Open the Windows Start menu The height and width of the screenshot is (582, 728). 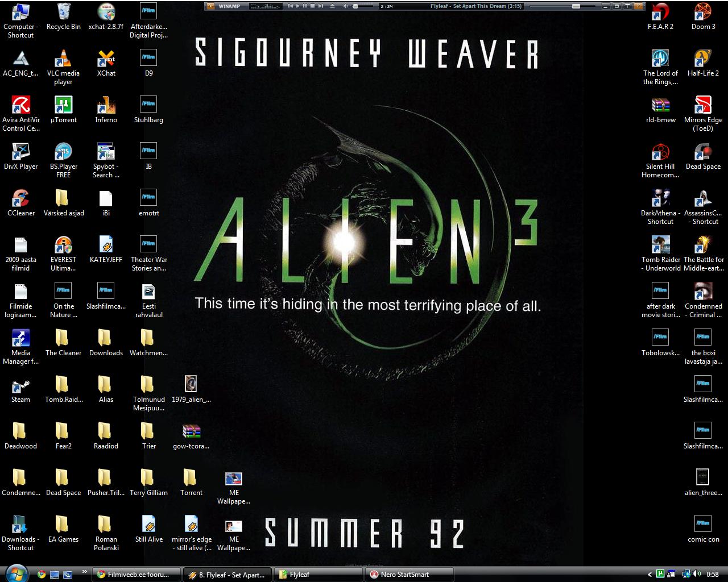tap(16, 573)
